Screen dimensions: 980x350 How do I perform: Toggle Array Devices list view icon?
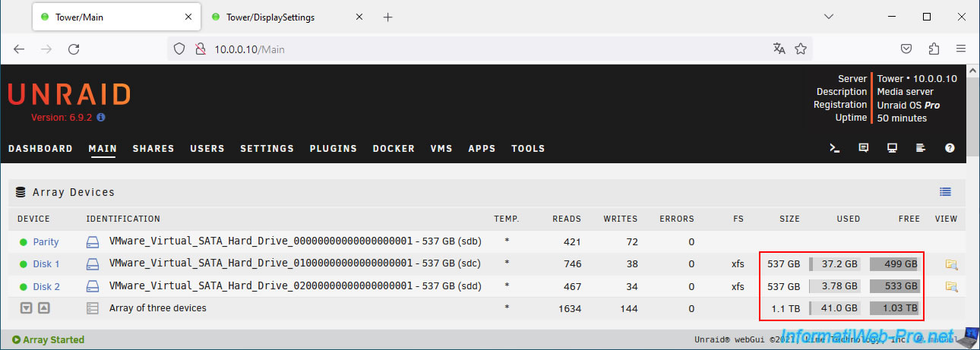coord(945,192)
